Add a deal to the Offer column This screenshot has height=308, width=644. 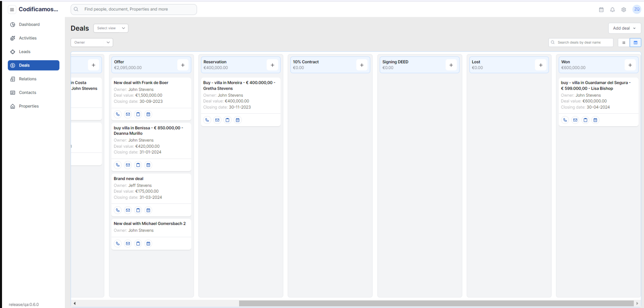(183, 65)
